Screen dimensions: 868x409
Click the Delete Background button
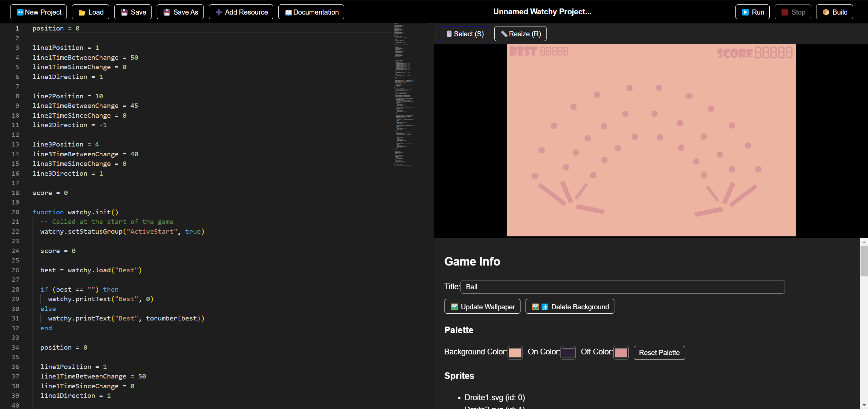[570, 307]
